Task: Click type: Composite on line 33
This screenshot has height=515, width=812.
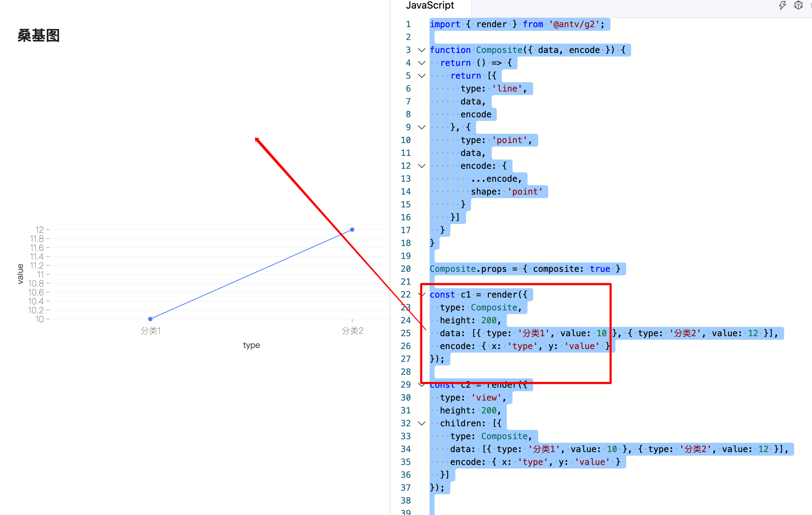Action: (x=491, y=436)
